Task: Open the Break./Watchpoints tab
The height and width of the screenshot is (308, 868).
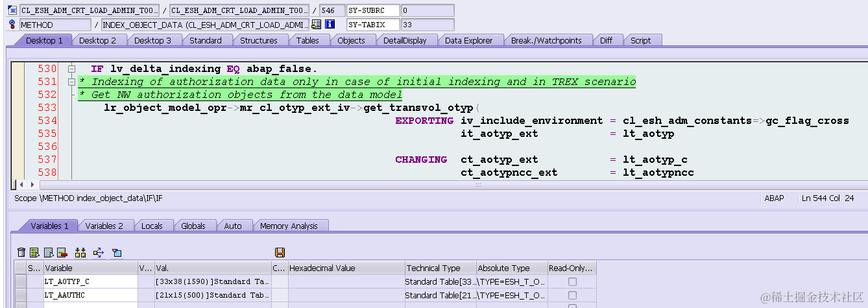Action: (546, 40)
